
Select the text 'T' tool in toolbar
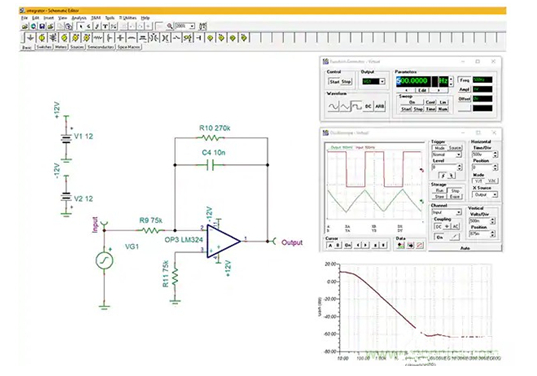click(105, 26)
